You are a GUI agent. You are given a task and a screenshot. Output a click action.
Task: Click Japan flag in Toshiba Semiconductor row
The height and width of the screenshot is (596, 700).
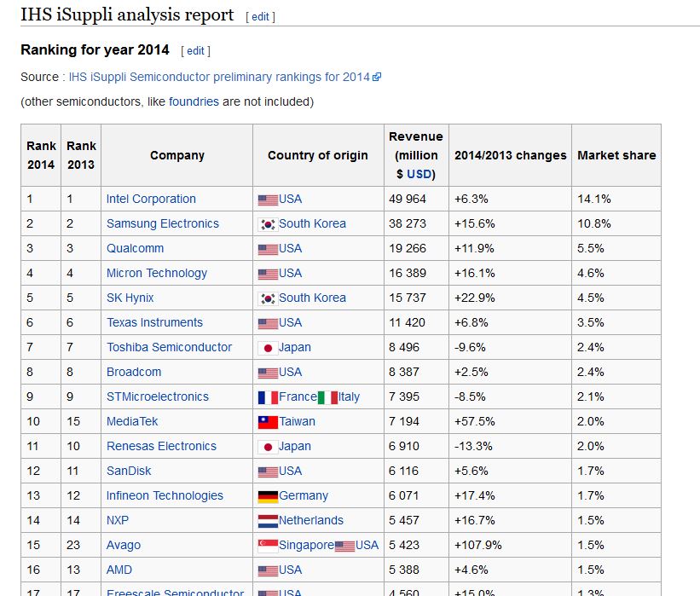click(x=268, y=348)
